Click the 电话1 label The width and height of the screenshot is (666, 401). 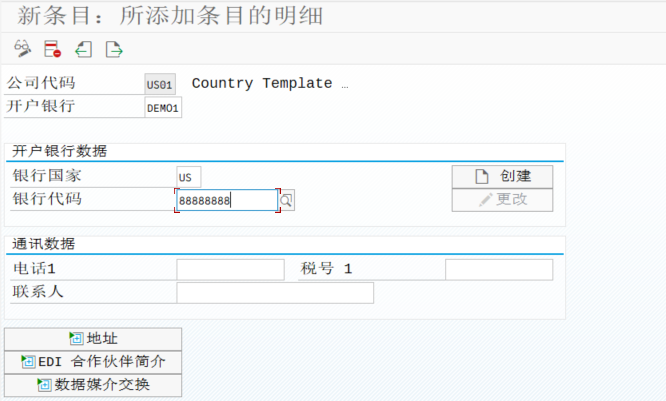pyautogui.click(x=34, y=268)
